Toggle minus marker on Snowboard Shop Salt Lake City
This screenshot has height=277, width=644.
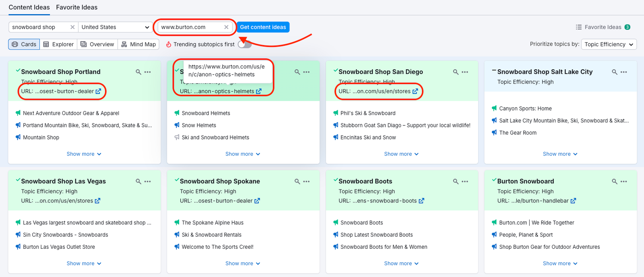(x=494, y=71)
